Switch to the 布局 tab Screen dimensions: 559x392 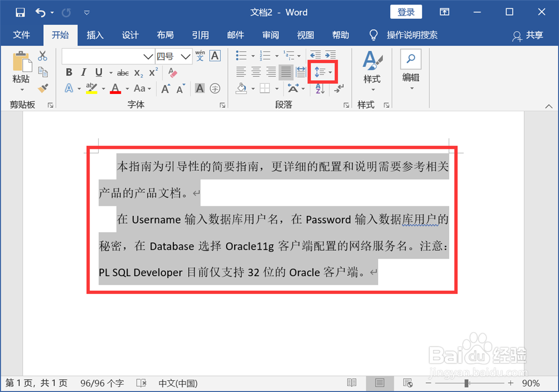tap(165, 35)
